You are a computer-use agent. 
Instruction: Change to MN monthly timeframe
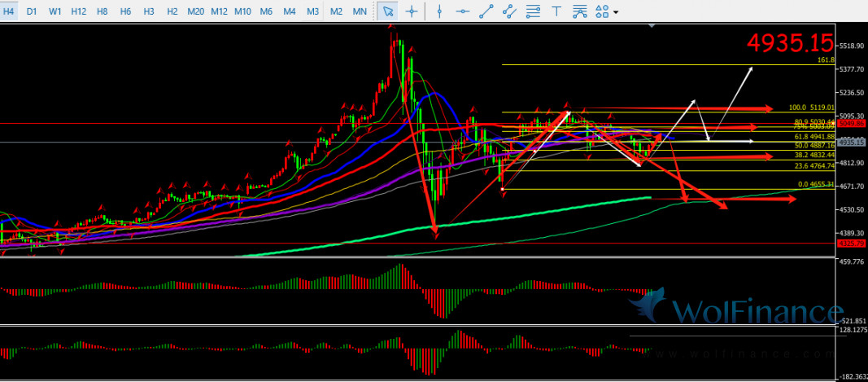360,11
